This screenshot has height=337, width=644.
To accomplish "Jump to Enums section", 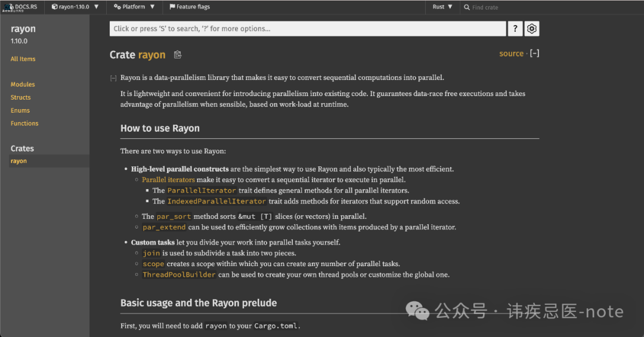I will point(20,110).
